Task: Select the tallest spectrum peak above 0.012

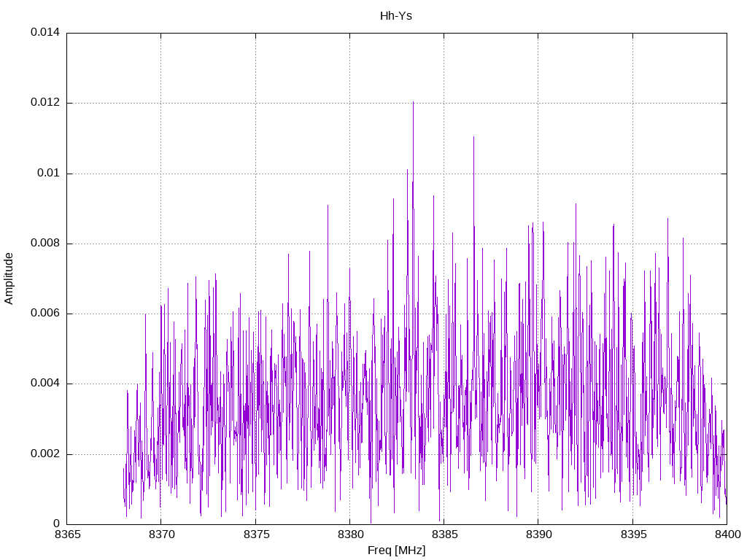Action: (413, 103)
